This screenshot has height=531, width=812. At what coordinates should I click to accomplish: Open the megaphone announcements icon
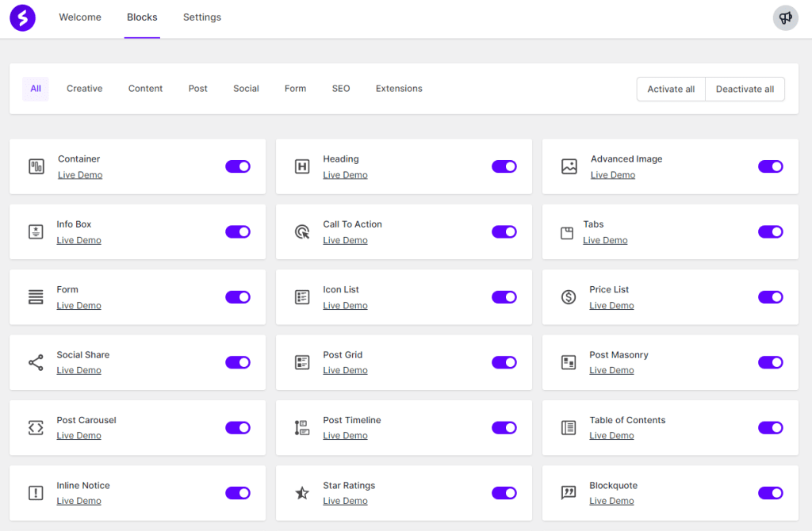coord(785,17)
